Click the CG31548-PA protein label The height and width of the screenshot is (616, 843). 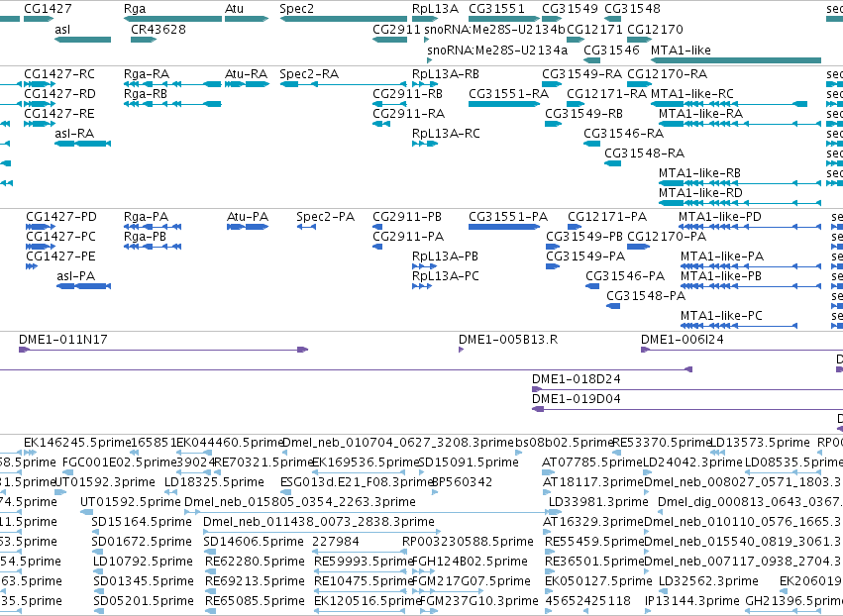pos(646,296)
